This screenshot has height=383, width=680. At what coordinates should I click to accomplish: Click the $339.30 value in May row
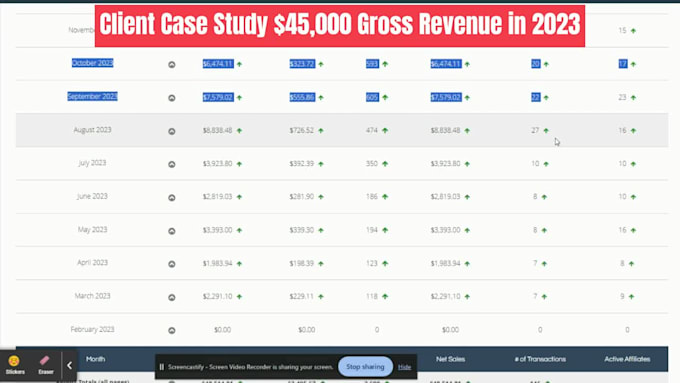(301, 230)
